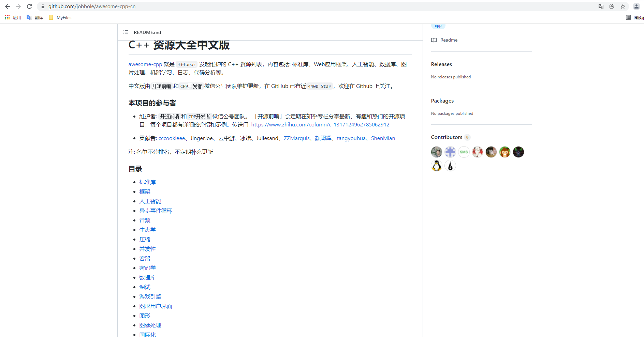Image resolution: width=644 pixels, height=337 pixels.
Task: Open the dark green-black contributor avatar
Action: pyautogui.click(x=518, y=152)
